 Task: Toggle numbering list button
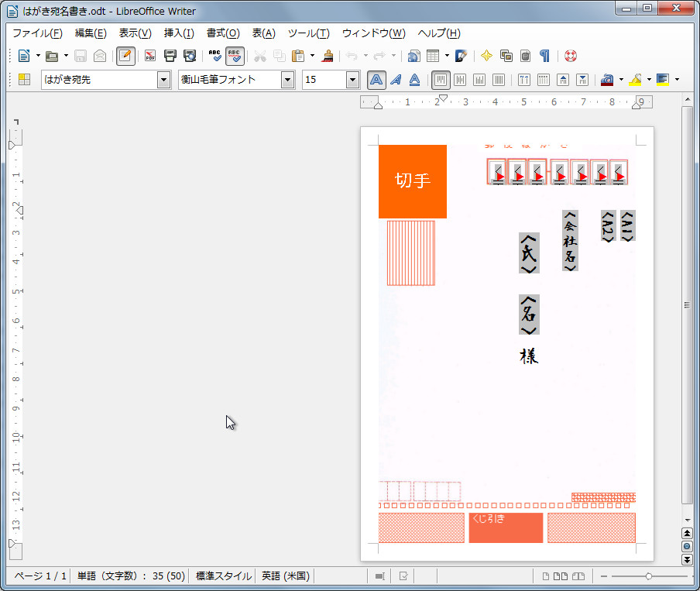click(524, 80)
